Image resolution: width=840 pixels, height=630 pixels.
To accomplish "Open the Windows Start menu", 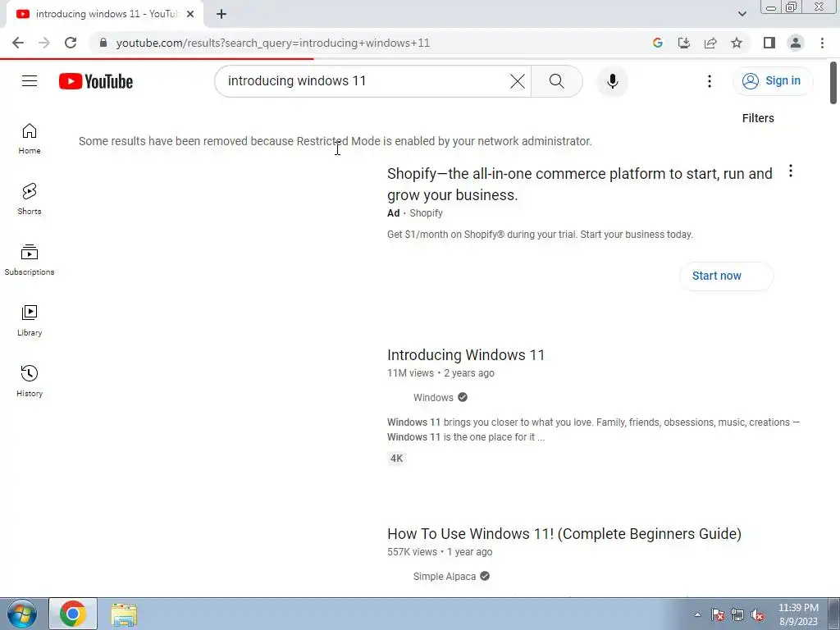I will 22,614.
